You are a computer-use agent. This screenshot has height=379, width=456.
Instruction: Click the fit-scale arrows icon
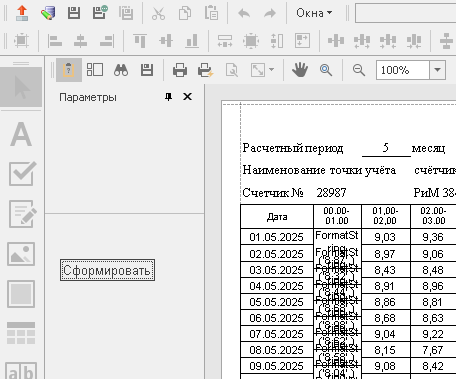pyautogui.click(x=258, y=70)
